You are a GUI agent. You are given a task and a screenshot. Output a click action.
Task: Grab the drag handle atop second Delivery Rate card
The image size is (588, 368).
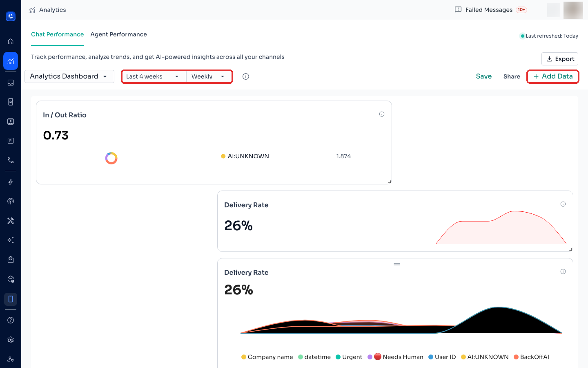(x=397, y=264)
